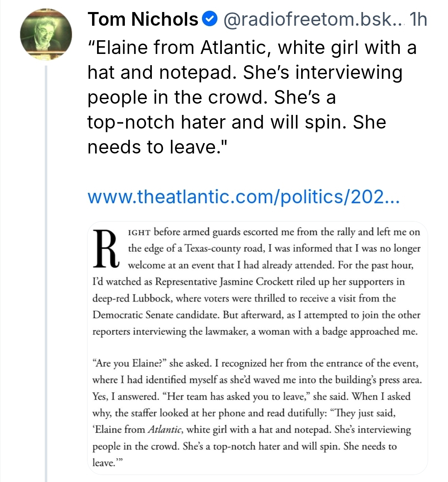The height and width of the screenshot is (482, 448).
Task: Click the small-caps "IGHT" opening word
Action: pos(139,232)
